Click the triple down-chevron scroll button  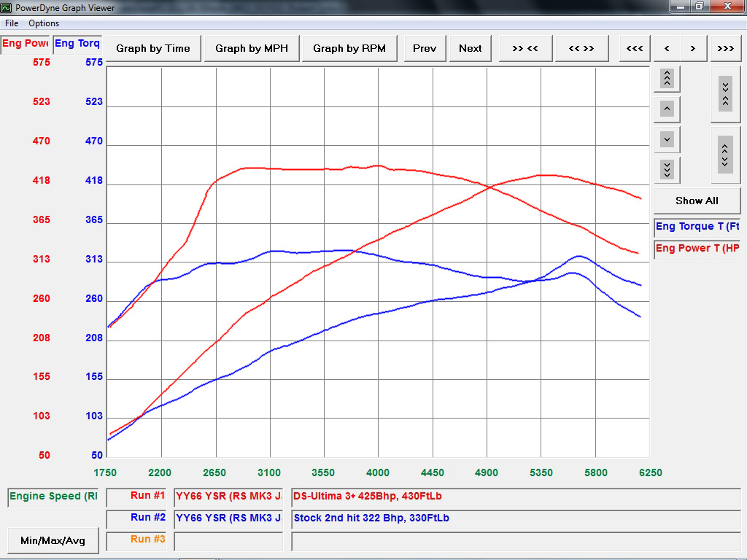click(667, 169)
